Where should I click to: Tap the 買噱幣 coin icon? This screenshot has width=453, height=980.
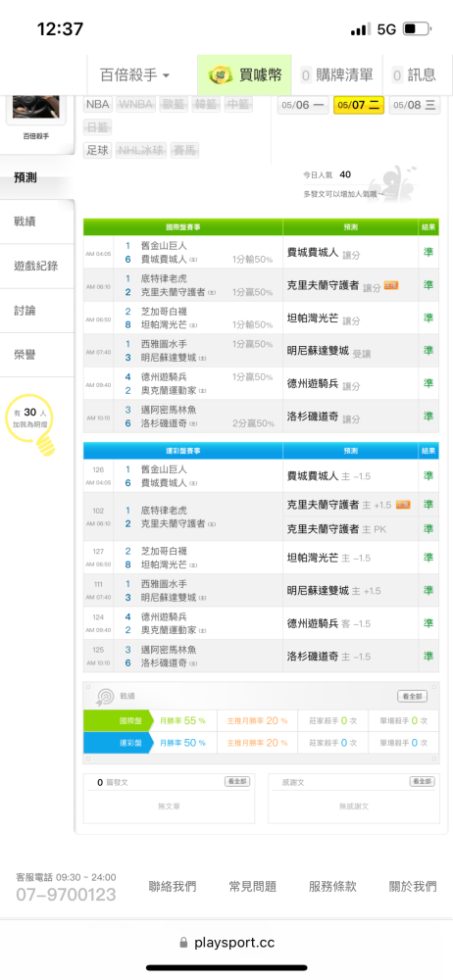224,75
